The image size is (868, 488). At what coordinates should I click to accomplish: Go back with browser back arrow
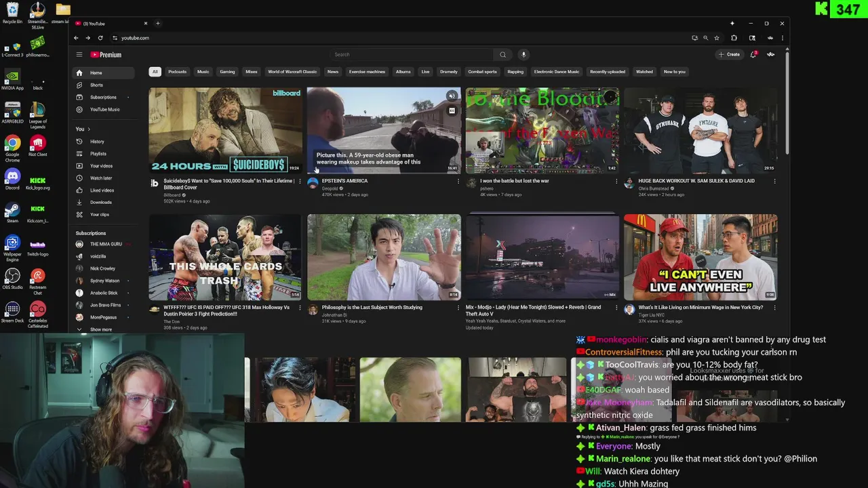pos(76,38)
